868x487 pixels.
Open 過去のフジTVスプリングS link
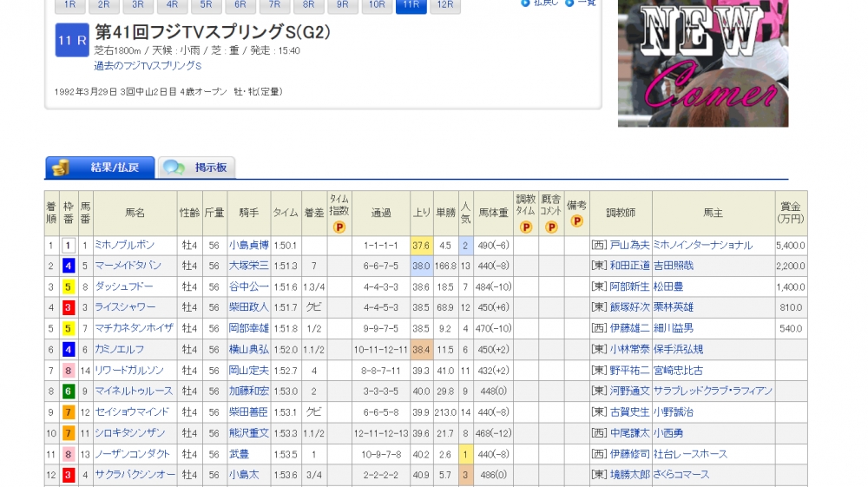(x=148, y=66)
